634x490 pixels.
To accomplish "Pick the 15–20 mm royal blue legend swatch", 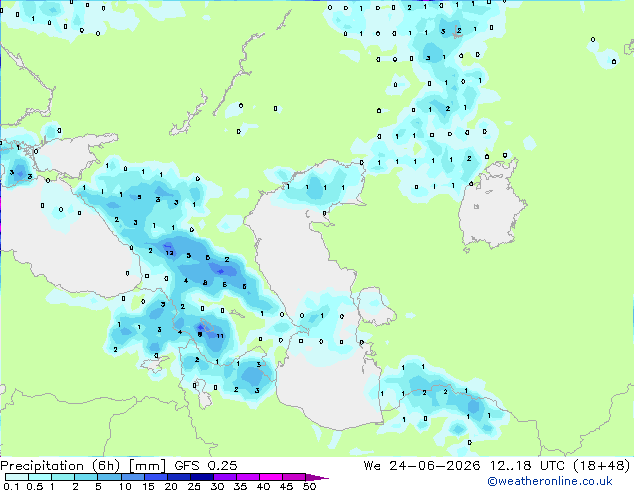I will pyautogui.click(x=155, y=477).
